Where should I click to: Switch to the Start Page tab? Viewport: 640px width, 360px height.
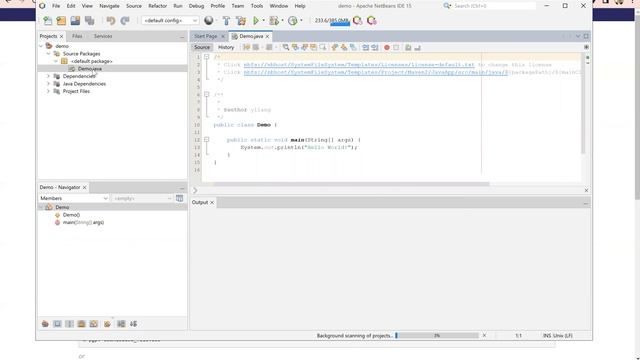click(205, 36)
